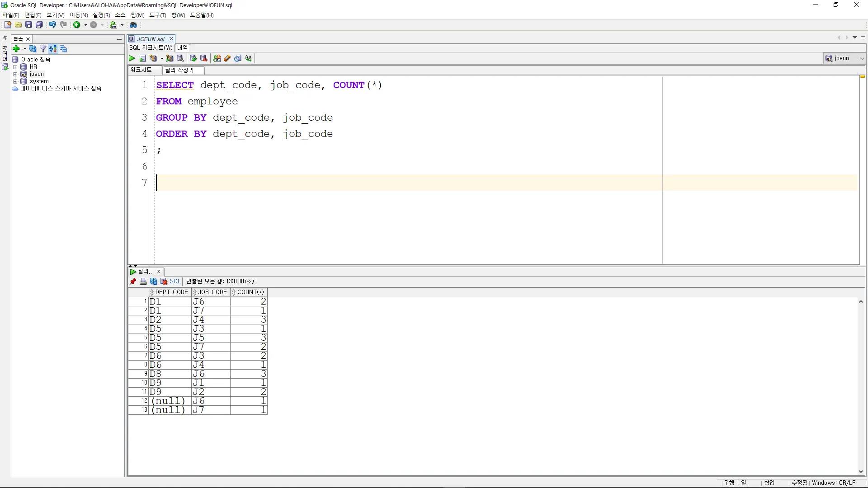Click the filter funnel icon in connections panel

click(x=43, y=49)
